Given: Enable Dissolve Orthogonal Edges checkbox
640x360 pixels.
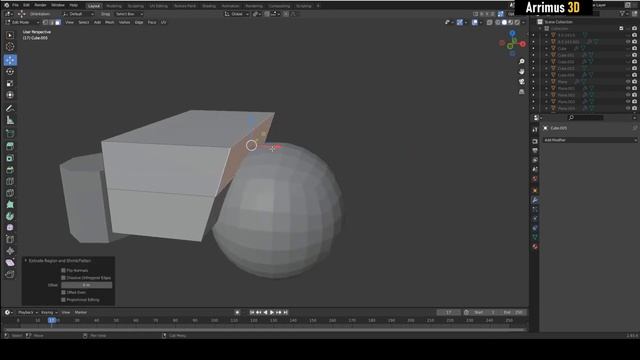Looking at the screenshot, I should 63,278.
